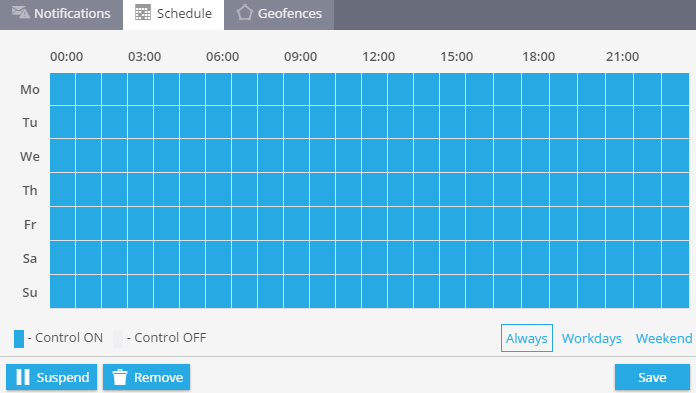Toggle Friday 06:00 schedule cell
Image resolution: width=696 pixels, height=393 pixels.
(218, 224)
